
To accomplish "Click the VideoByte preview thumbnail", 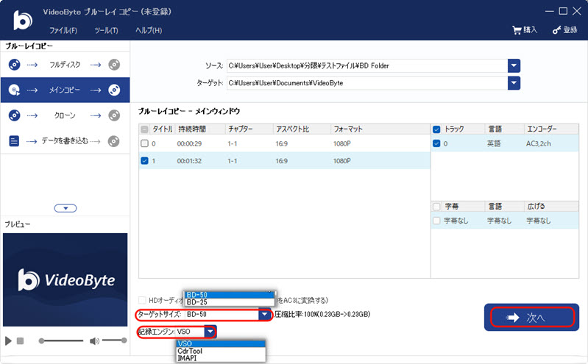I will pos(65,279).
